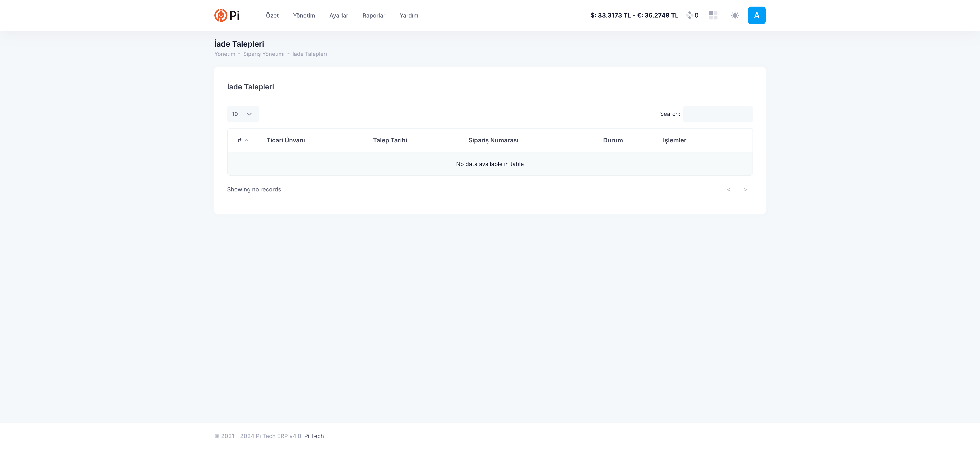The image size is (980, 449).
Task: Open the Raporlar menu
Action: 374,16
